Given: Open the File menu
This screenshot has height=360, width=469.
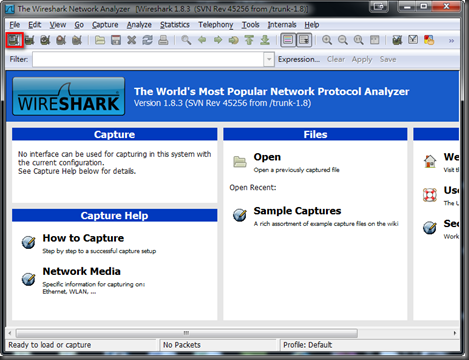Looking at the screenshot, I should [15, 25].
